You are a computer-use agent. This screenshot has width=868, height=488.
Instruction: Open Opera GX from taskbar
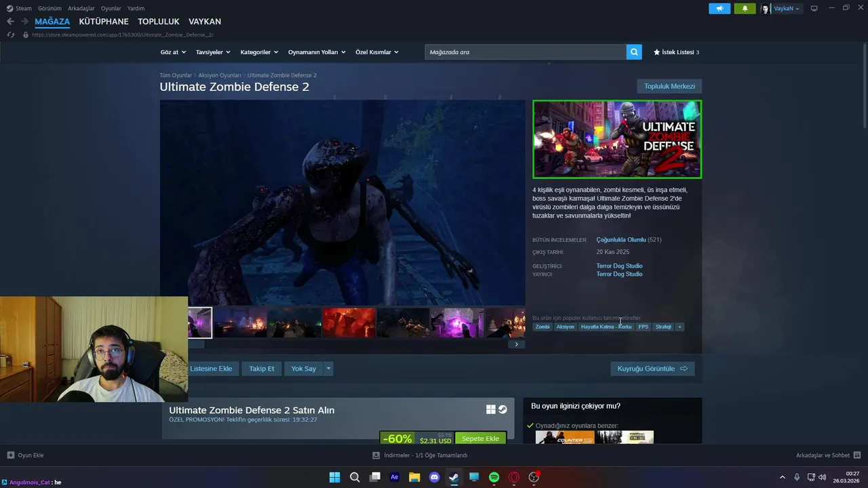[x=514, y=477]
